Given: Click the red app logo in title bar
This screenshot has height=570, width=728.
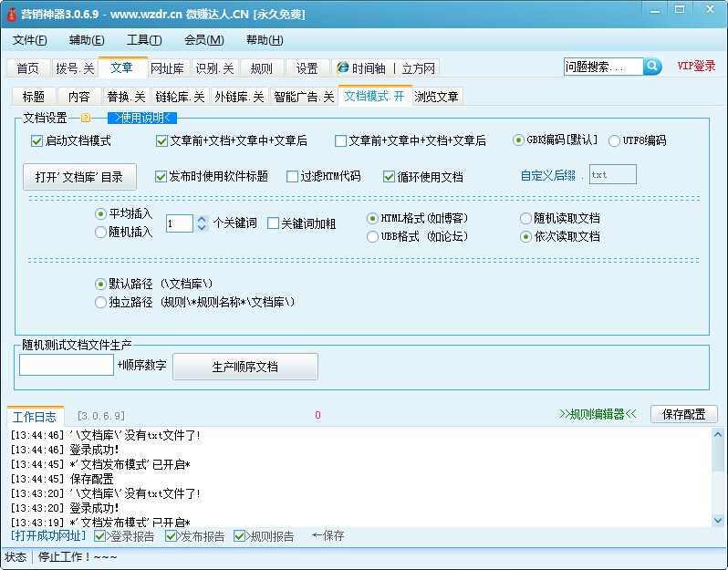Looking at the screenshot, I should [x=11, y=14].
